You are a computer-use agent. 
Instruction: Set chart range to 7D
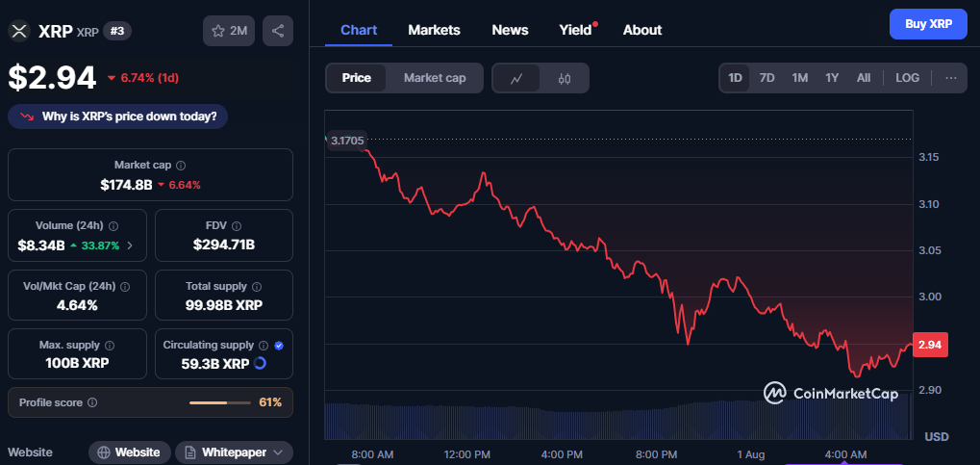point(766,78)
